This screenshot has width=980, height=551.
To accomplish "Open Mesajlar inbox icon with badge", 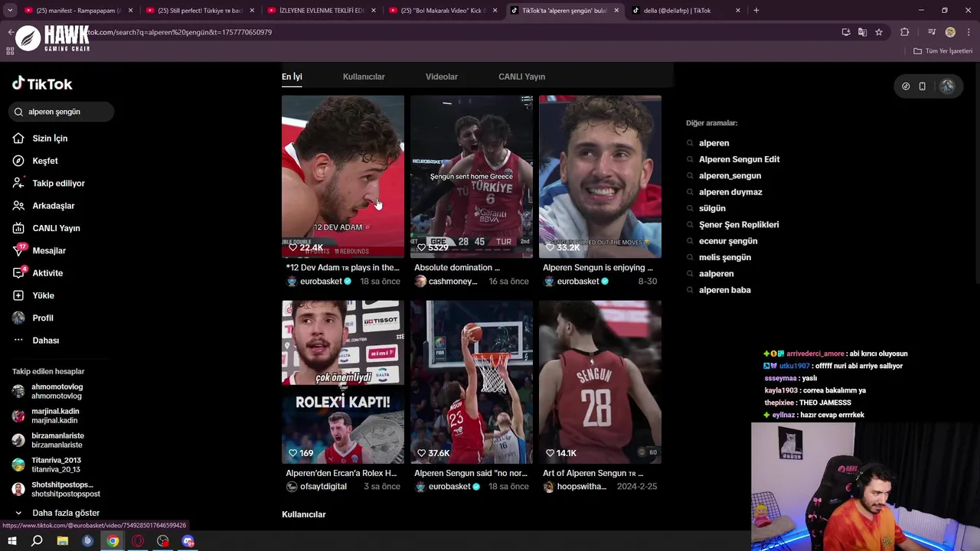I will [18, 250].
